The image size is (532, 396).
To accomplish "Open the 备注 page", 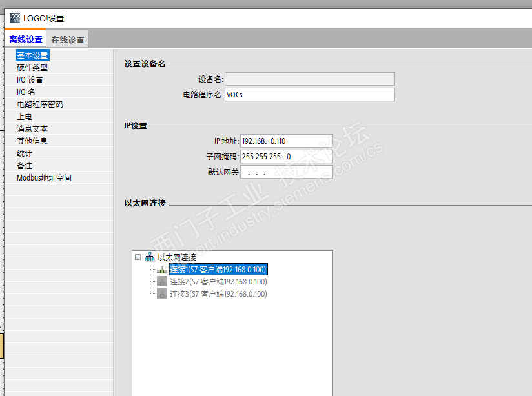I will pos(25,166).
